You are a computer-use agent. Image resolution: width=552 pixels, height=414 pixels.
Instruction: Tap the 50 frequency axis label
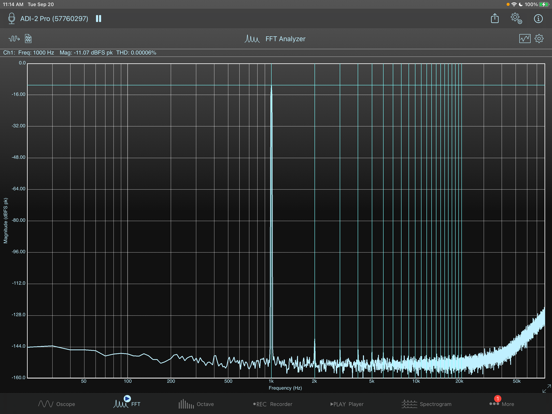pos(84,381)
